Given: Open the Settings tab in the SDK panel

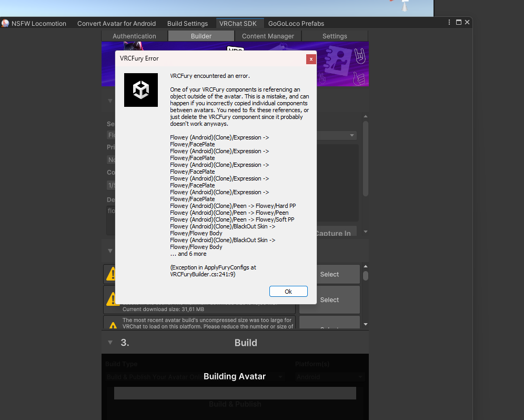Looking at the screenshot, I should 335,36.
